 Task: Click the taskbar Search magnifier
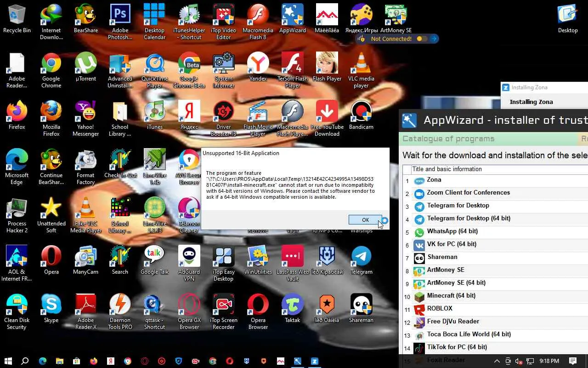pyautogui.click(x=25, y=361)
